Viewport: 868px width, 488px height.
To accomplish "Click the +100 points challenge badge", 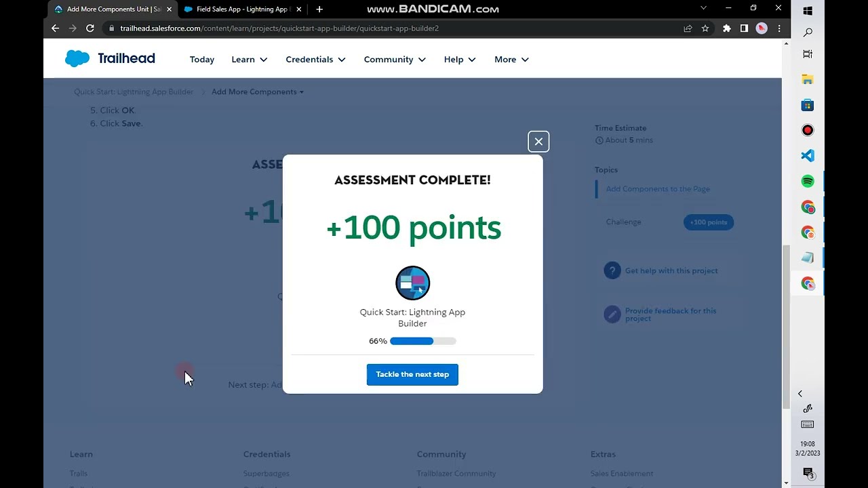I will (x=709, y=222).
